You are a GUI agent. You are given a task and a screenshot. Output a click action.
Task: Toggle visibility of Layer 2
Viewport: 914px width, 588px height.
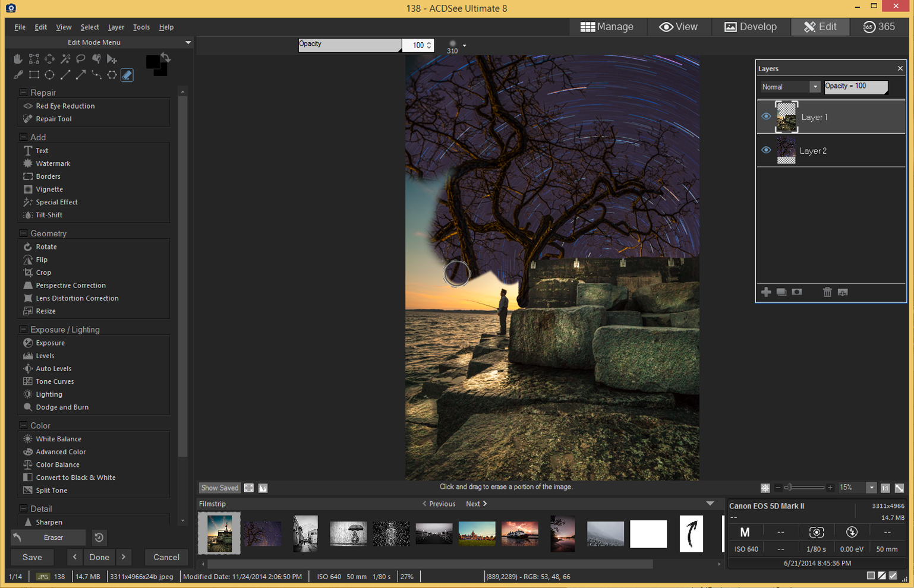[766, 150]
